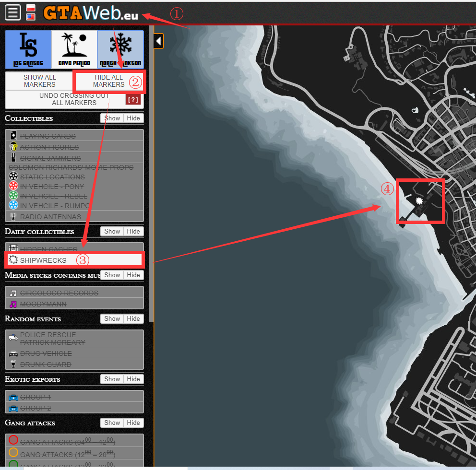Image resolution: width=476 pixels, height=470 pixels.
Task: Toggle Radio Antennas markers
Action: click(x=74, y=216)
